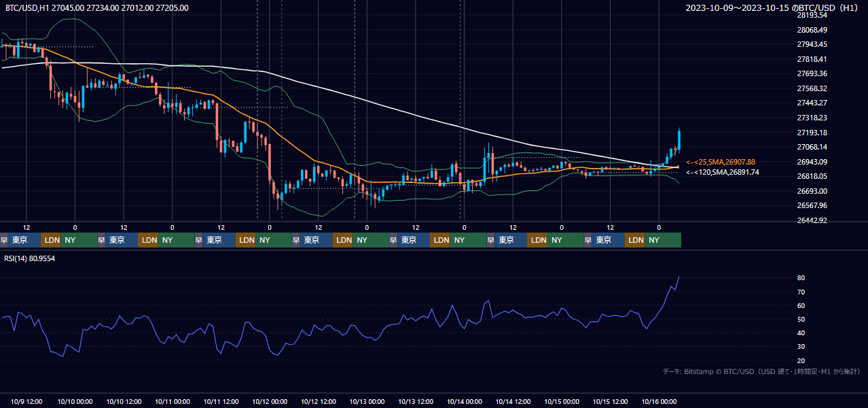Click the RSI scale value 30
The height and width of the screenshot is (408, 868).
(x=801, y=346)
